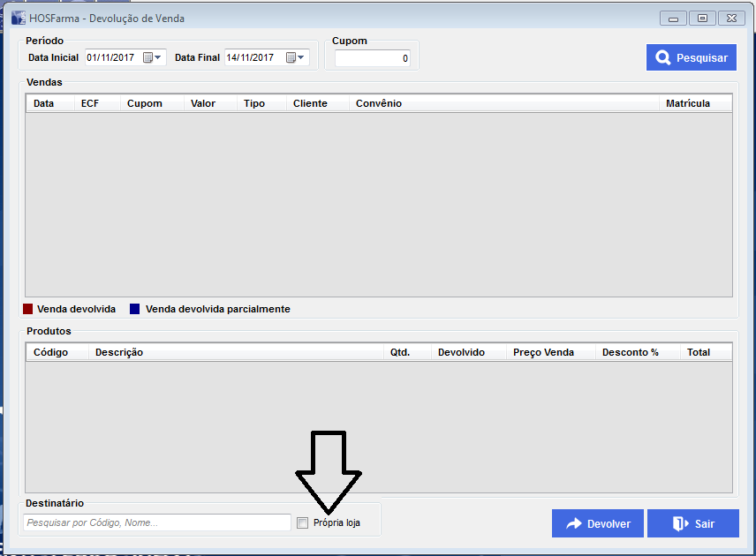The height and width of the screenshot is (556, 756).
Task: Sort products by Descrição column header
Action: point(119,352)
